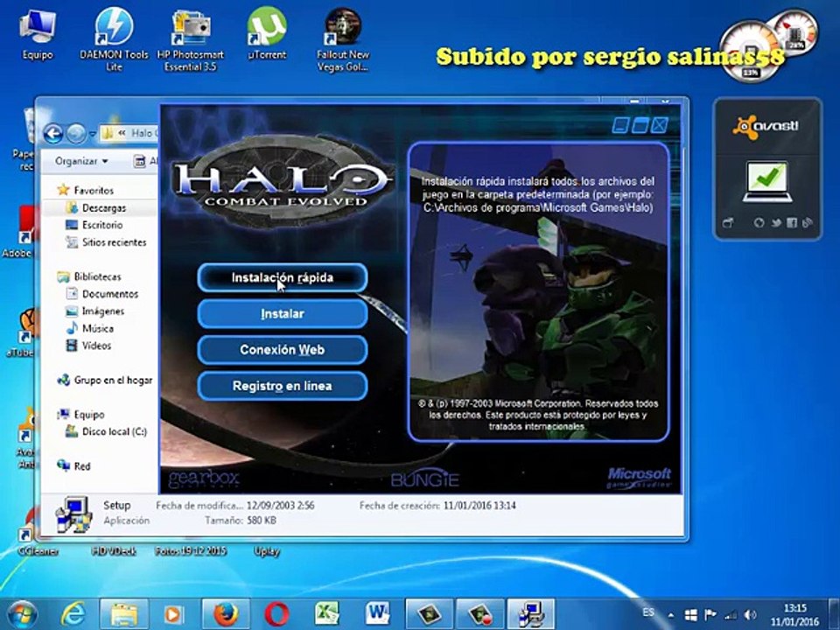The width and height of the screenshot is (840, 630).
Task: Click volume speaker tray icon
Action: pyautogui.click(x=750, y=615)
